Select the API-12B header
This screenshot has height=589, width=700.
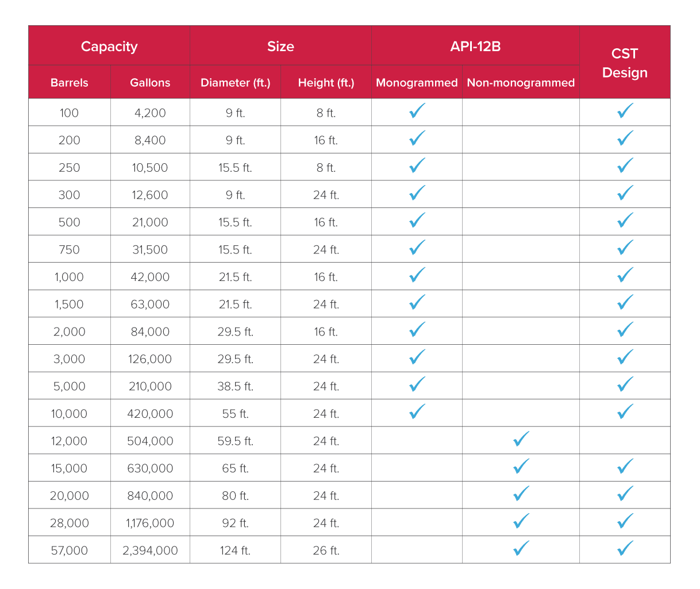tap(475, 46)
